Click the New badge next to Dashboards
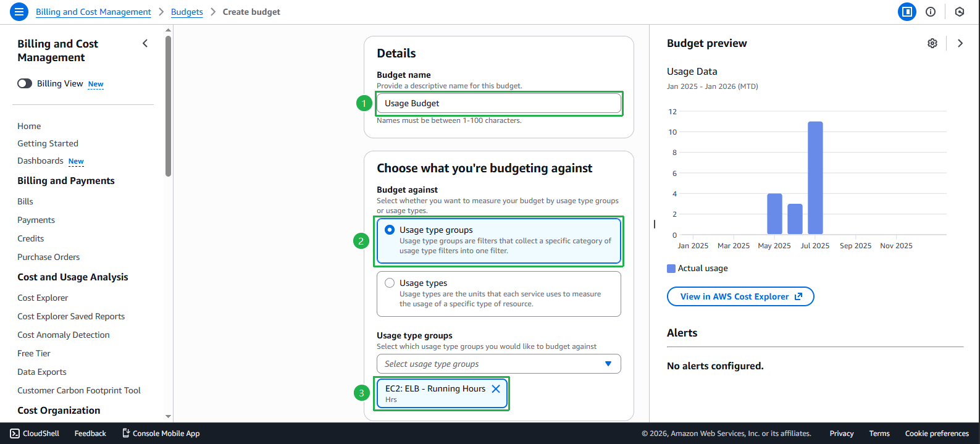Screen dimensions: 980x444 click(76, 161)
